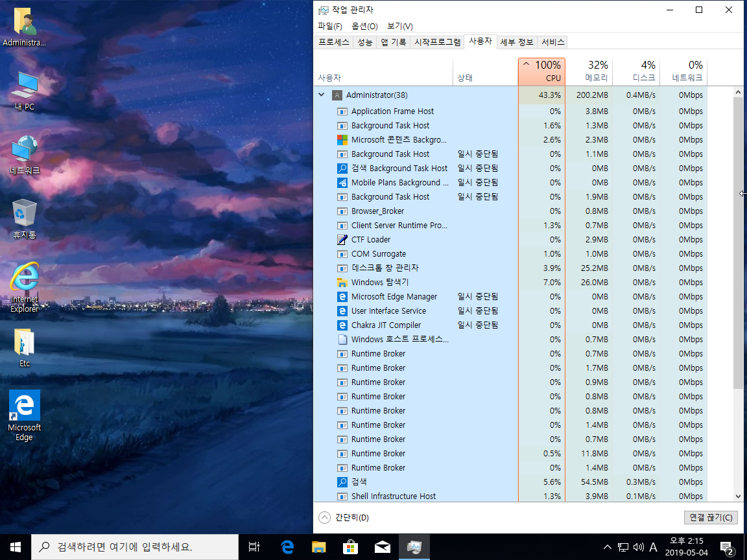
Task: Click the 54.5MB memory value cell
Action: pyautogui.click(x=589, y=482)
